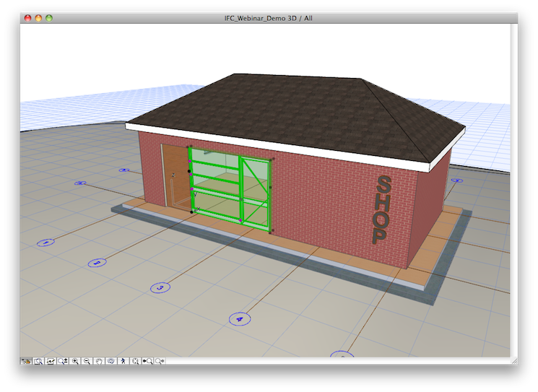Screen dimensions: 538x392
Task: Click the yellow minimize window button
Action: click(x=38, y=18)
